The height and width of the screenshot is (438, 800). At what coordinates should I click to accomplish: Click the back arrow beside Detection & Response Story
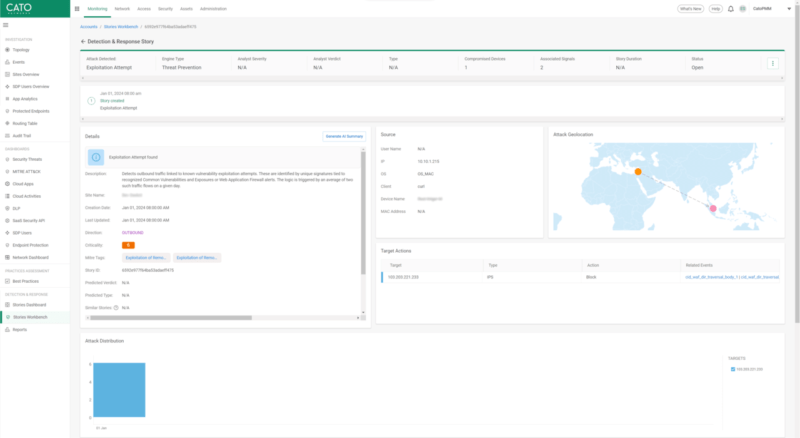(x=83, y=42)
